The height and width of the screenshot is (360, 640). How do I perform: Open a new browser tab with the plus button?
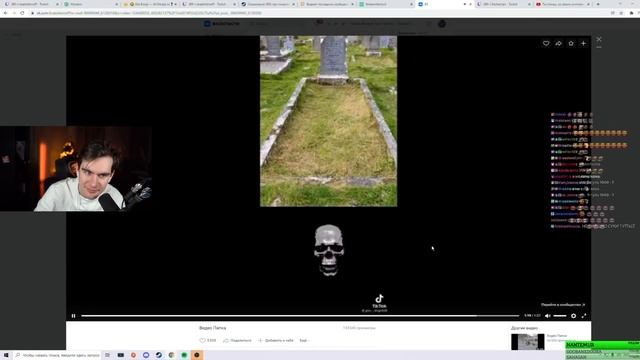click(x=598, y=4)
